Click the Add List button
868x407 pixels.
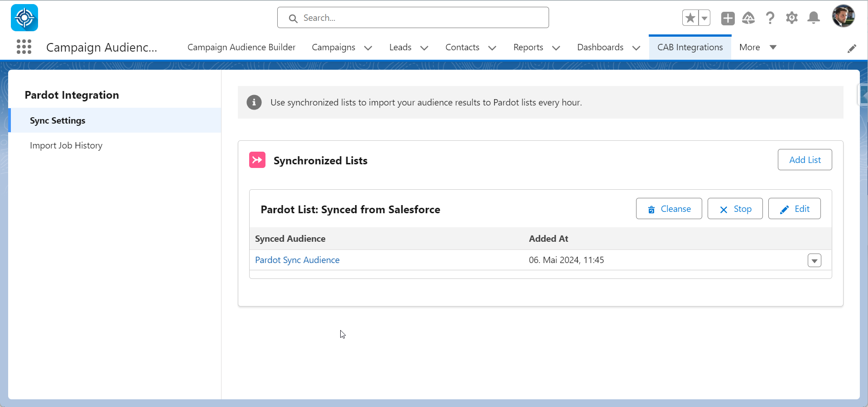(805, 160)
